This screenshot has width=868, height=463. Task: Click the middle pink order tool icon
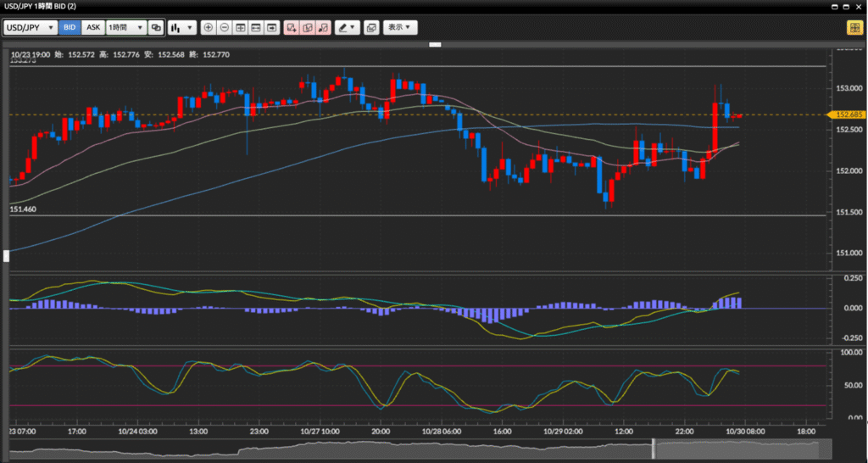[307, 27]
